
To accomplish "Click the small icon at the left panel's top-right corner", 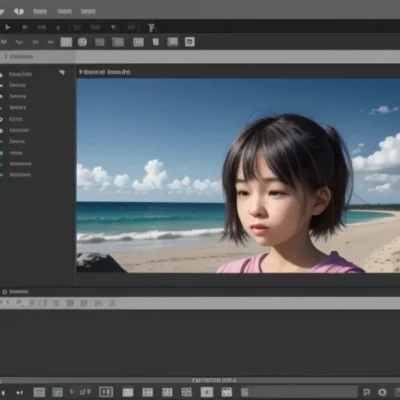I will click(62, 72).
